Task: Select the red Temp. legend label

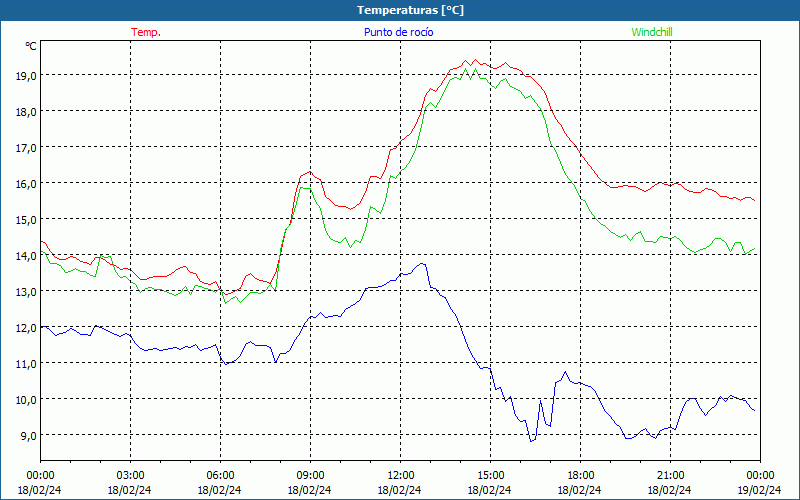Action: click(x=146, y=32)
